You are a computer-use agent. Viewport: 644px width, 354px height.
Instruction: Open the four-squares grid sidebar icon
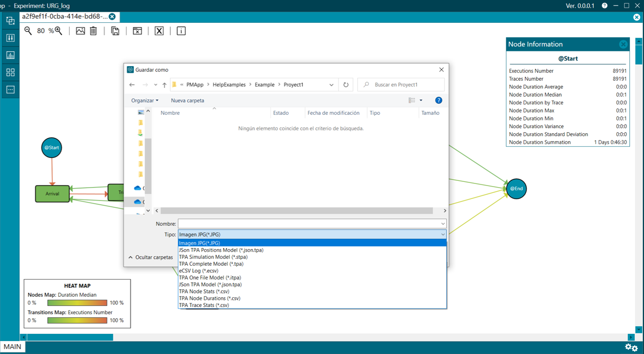[x=10, y=72]
